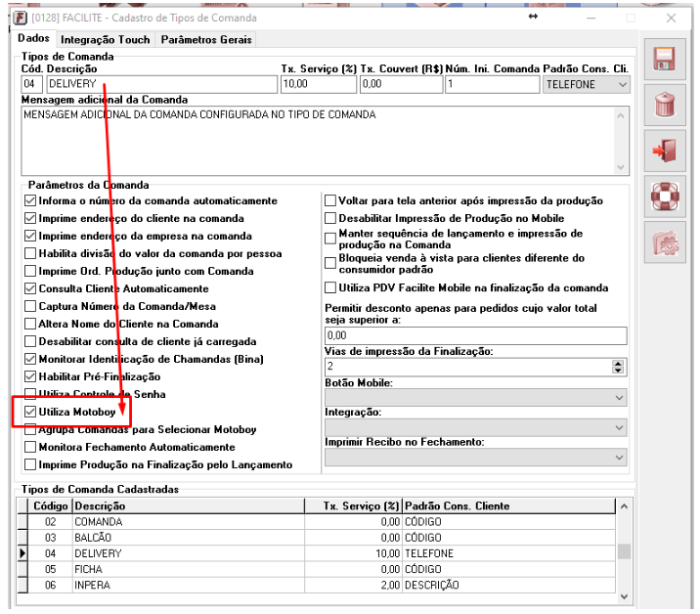Click the trash can delete icon
This screenshot has height=614, width=700.
pyautogui.click(x=664, y=105)
